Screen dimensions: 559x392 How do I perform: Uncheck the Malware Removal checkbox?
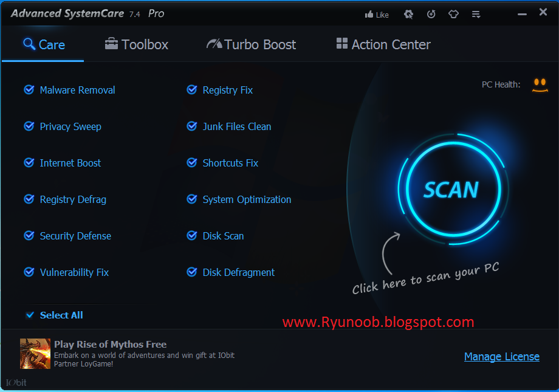tap(29, 89)
